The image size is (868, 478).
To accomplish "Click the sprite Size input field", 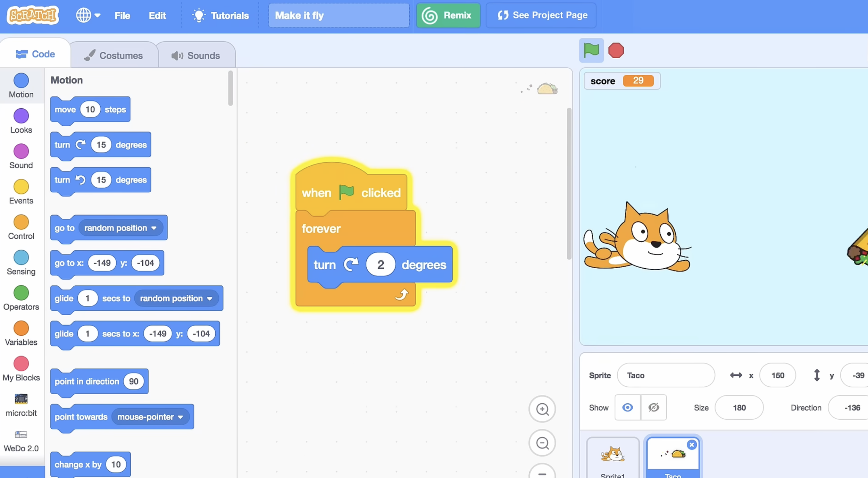I will pyautogui.click(x=739, y=408).
